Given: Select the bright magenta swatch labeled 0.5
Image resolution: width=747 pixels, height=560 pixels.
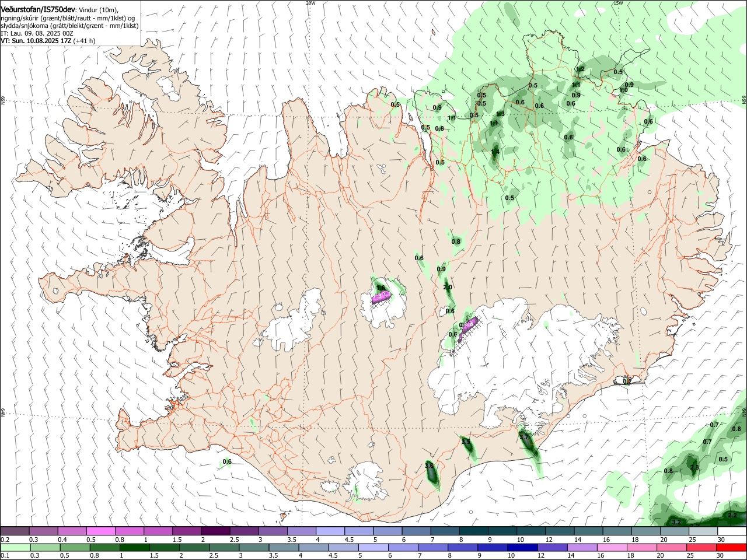Looking at the screenshot, I should point(101,531).
